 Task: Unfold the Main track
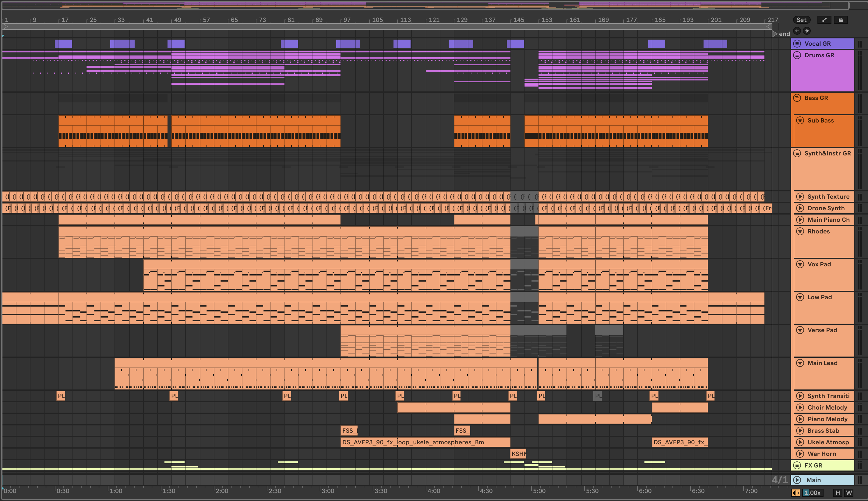coord(797,480)
